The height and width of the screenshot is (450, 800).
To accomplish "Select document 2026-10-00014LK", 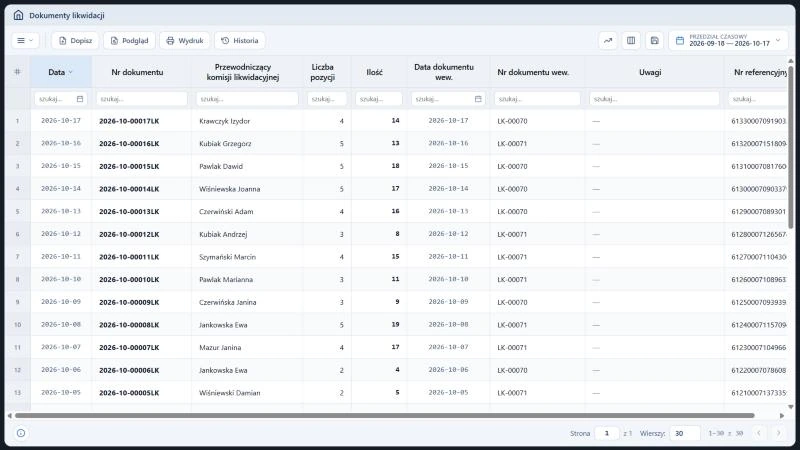I will (x=129, y=189).
